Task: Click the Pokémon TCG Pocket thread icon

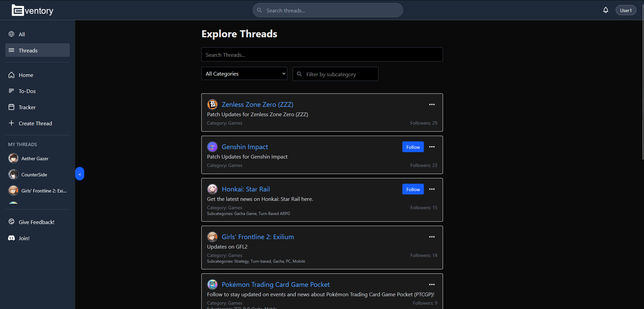Action: pos(212,284)
